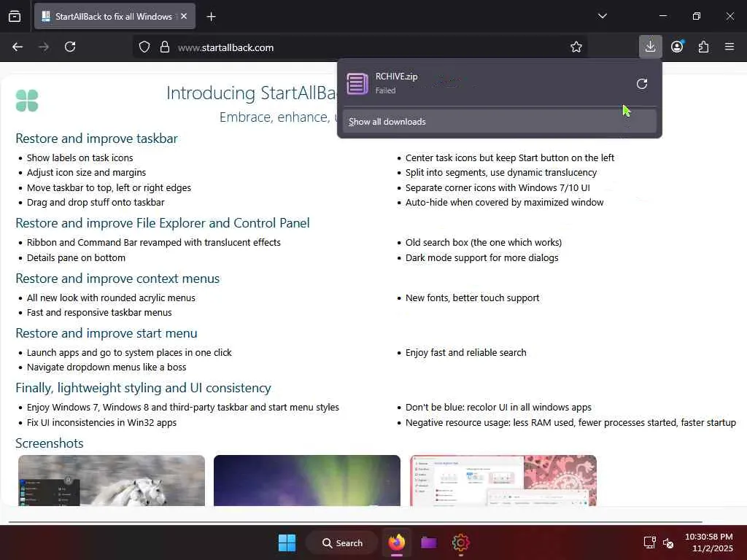Click the page horizontal scrollbar
747x560 pixels.
(x=355, y=522)
